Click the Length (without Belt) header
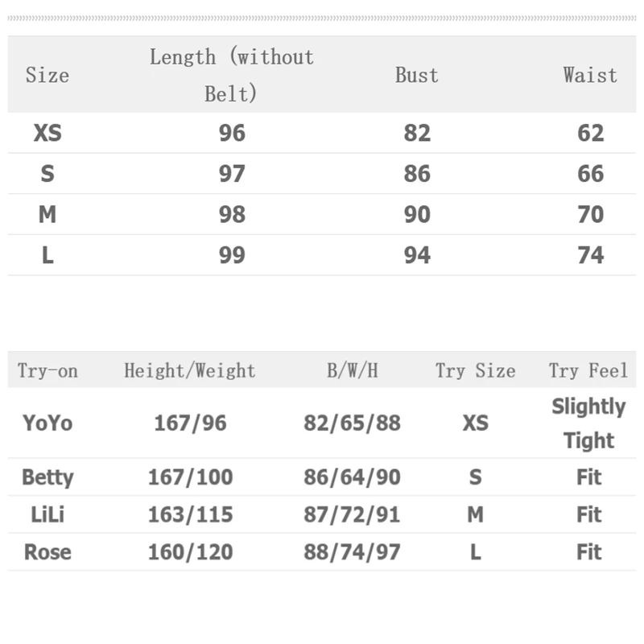This screenshot has height=644, width=644. [x=231, y=75]
